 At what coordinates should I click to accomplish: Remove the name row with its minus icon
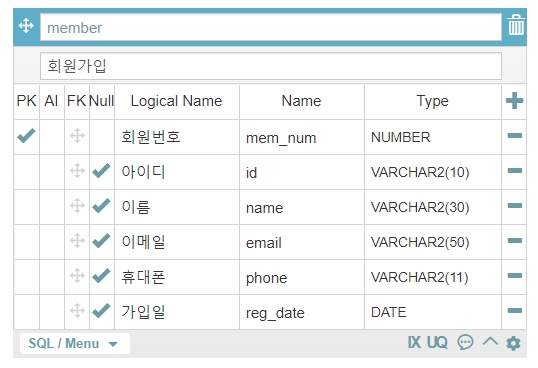click(515, 205)
